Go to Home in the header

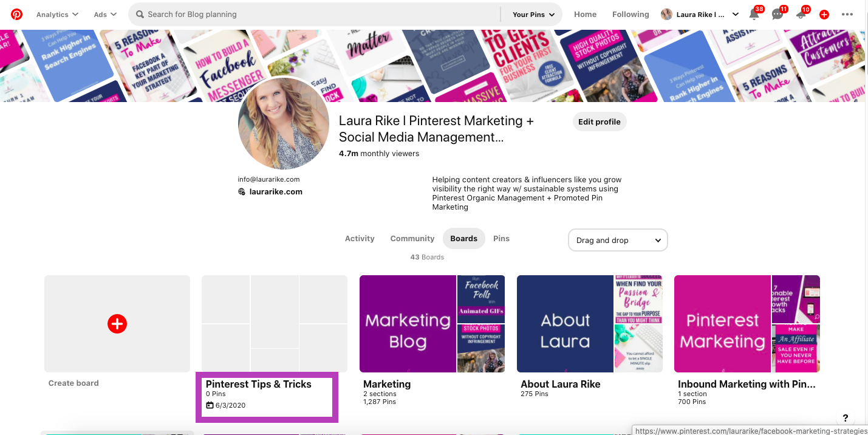(x=585, y=15)
